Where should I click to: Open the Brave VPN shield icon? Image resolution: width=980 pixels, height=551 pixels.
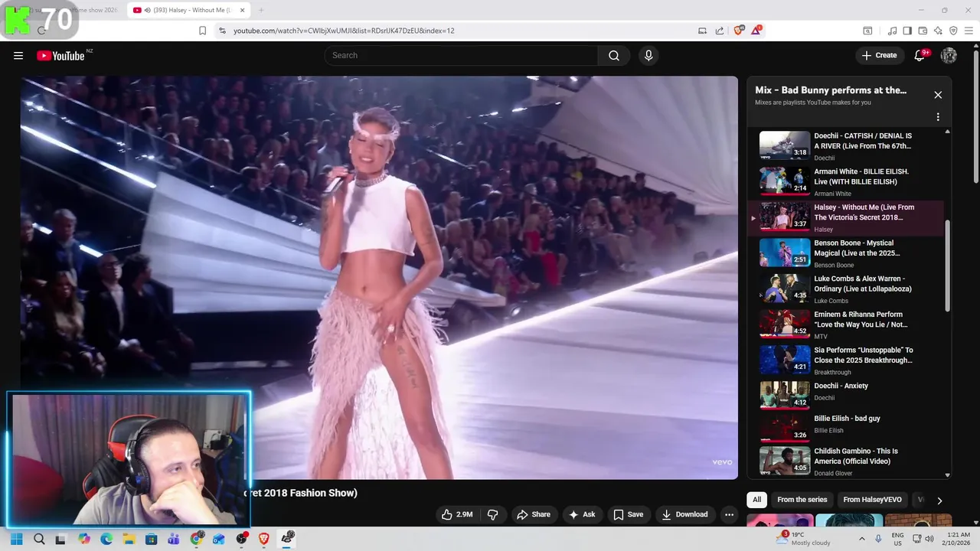click(953, 31)
